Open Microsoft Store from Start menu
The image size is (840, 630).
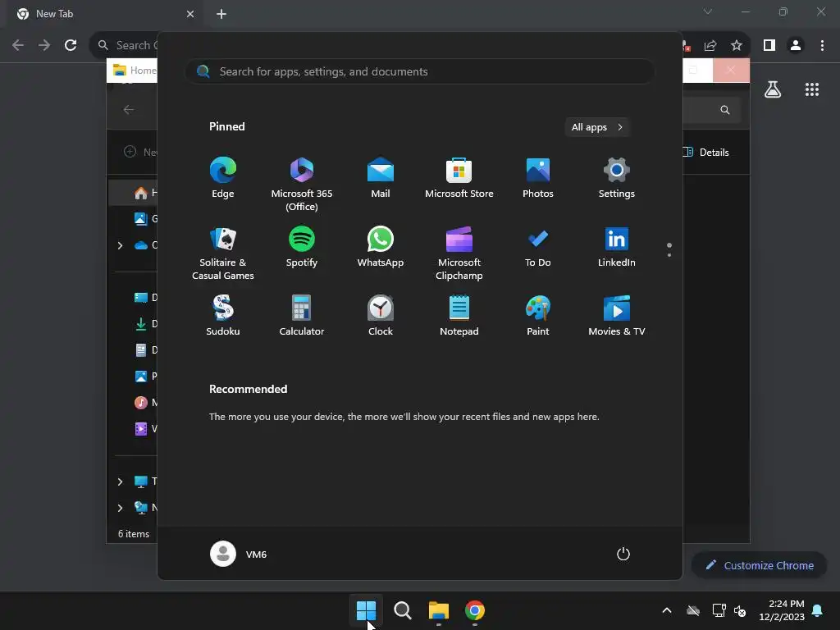459,177
